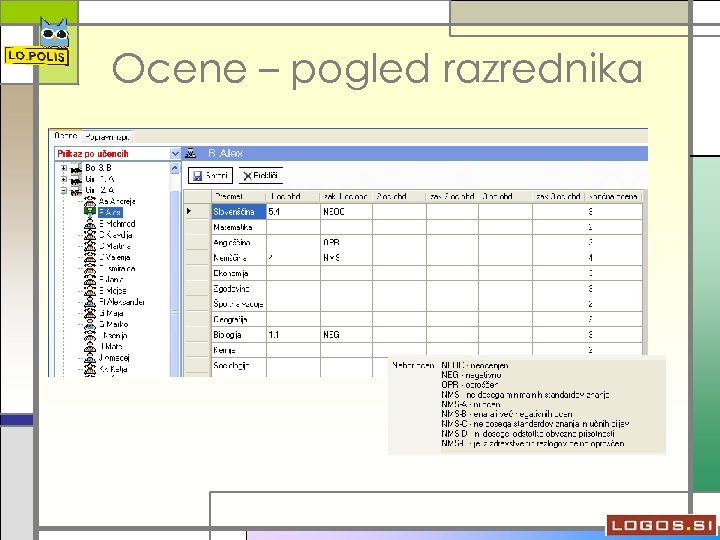Click the 1.oc.obd column header
The width and height of the screenshot is (720, 540).
(x=293, y=197)
